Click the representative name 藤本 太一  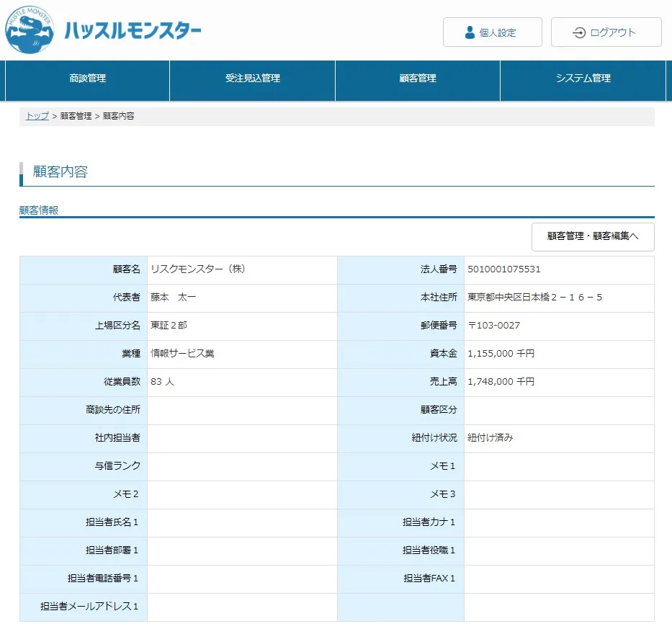(x=173, y=297)
